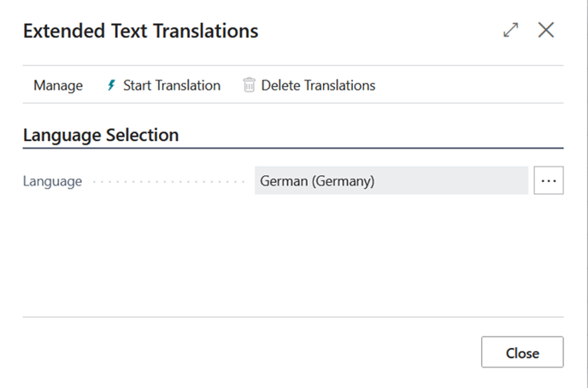Collapse the Language Selection section heading
Viewport: 588px width, 388px height.
101,135
